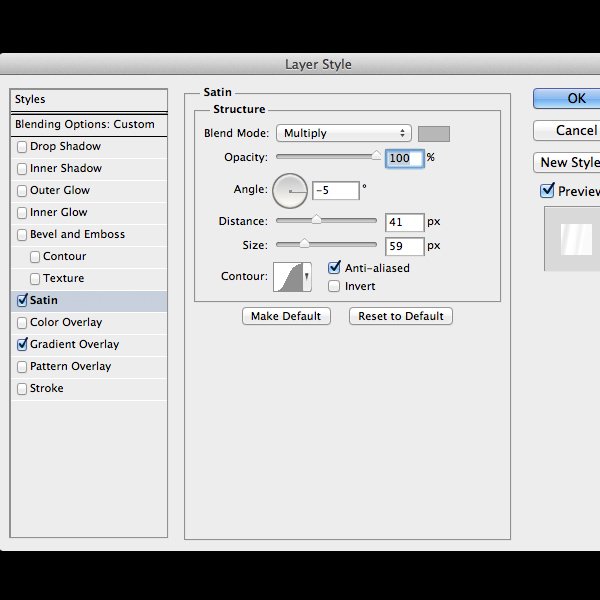This screenshot has height=600, width=600.
Task: Click the Opacity value field
Action: click(x=405, y=158)
